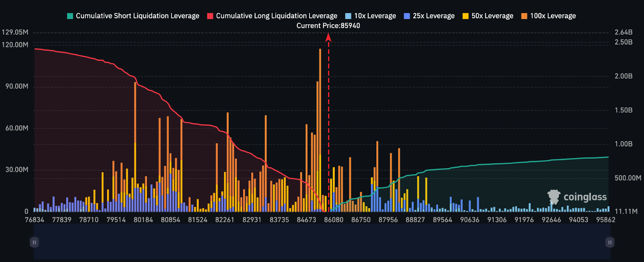Click the yellow 50x legend swatch
The image size is (644, 262).
click(466, 16)
